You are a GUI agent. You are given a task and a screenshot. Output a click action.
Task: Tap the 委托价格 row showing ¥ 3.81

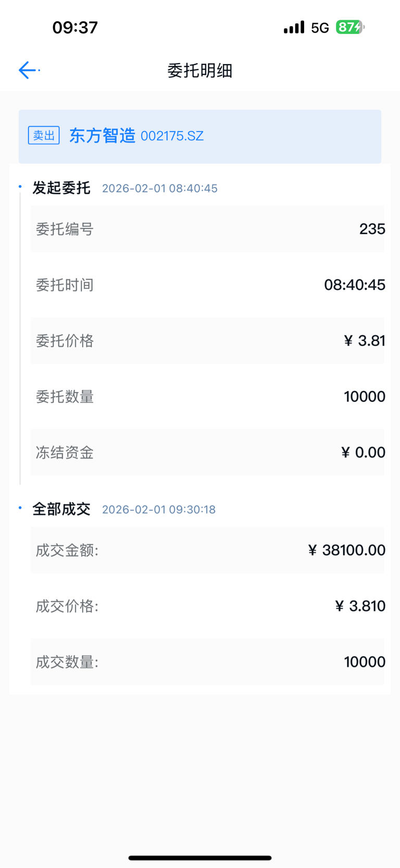tap(207, 340)
